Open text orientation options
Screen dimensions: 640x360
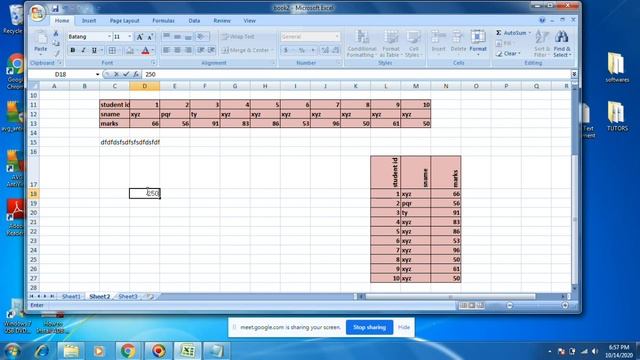202,37
